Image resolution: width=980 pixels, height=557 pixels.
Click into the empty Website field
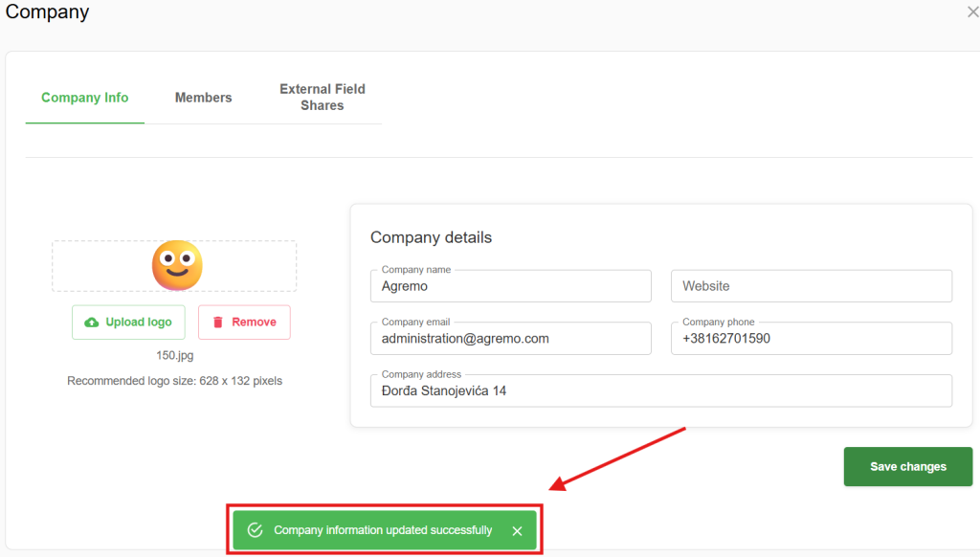tap(811, 286)
